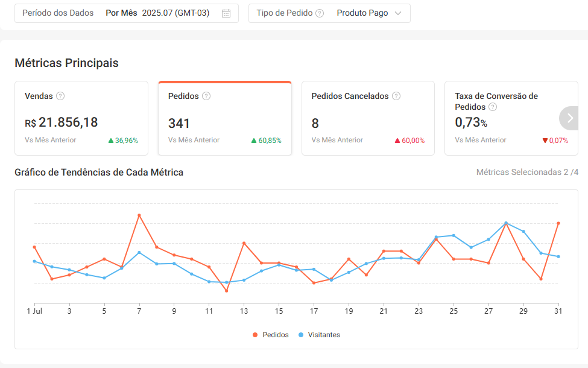The width and height of the screenshot is (588, 368).
Task: Select the Pedidos Cancelados metric card
Action: click(368, 118)
